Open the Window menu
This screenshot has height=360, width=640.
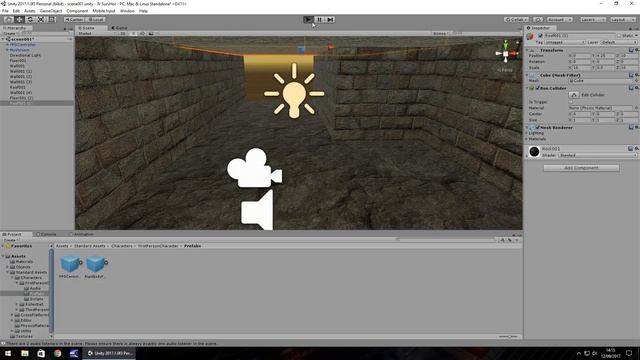click(127, 11)
